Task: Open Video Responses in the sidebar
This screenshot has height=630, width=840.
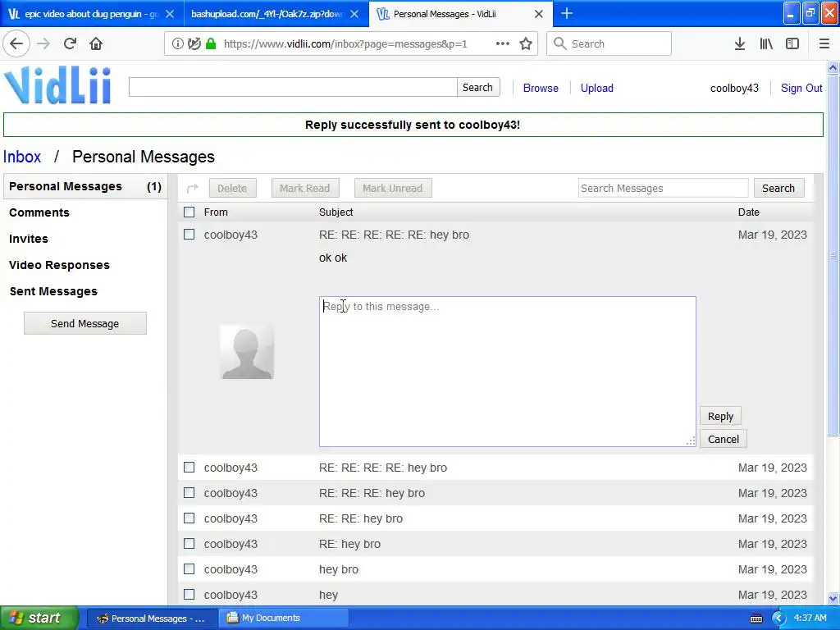Action: pos(59,265)
